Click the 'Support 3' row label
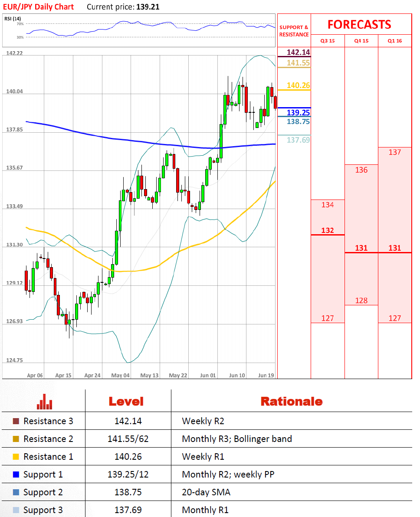420x517 pixels. (43, 510)
